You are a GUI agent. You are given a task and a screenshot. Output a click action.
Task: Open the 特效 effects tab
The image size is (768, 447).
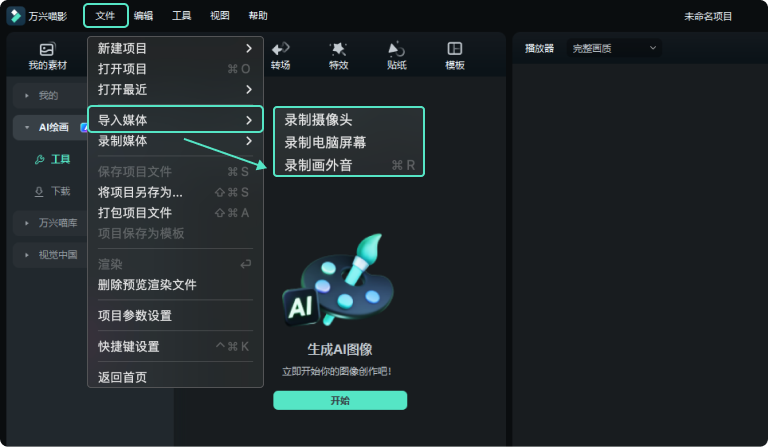[x=338, y=56]
